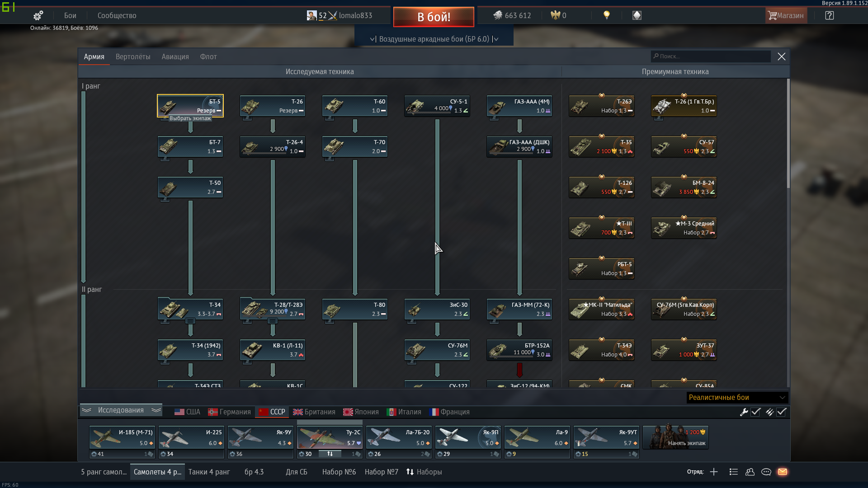This screenshot has width=868, height=488.
Task: Click the diamond emblem icon in top bar
Action: tap(637, 15)
